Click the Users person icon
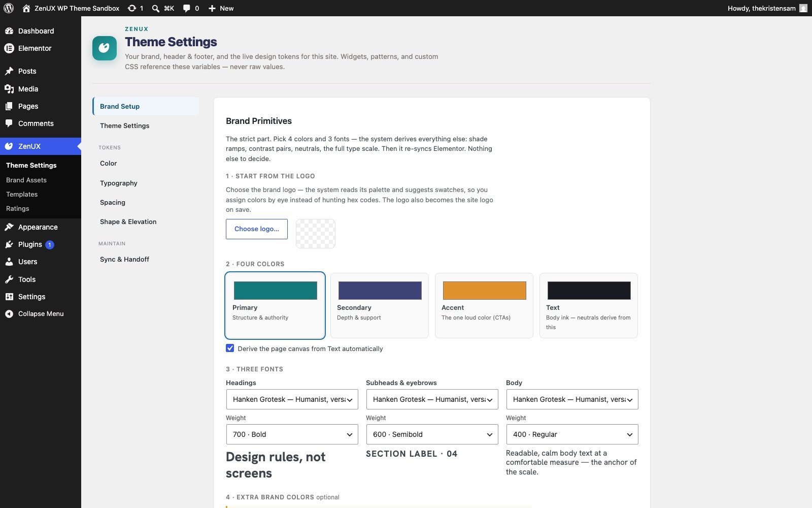Viewport: 812px width, 508px height. [x=9, y=262]
